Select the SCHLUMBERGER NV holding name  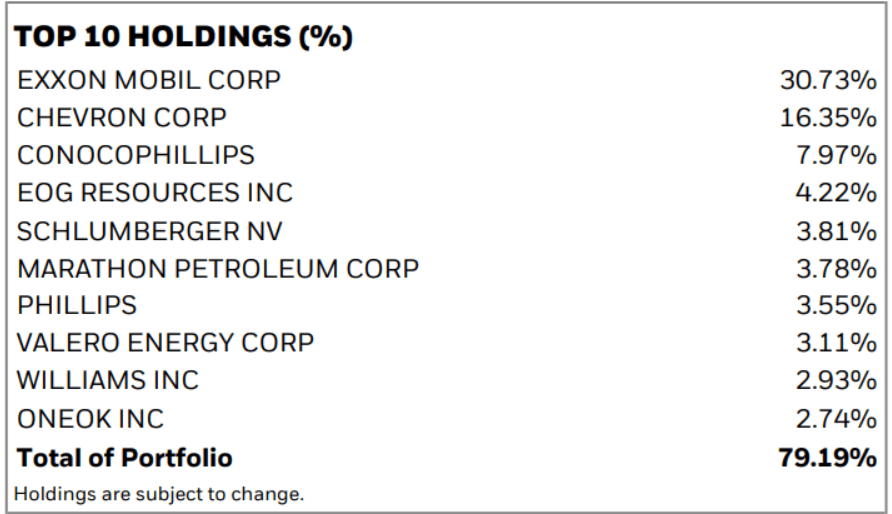pyautogui.click(x=150, y=231)
